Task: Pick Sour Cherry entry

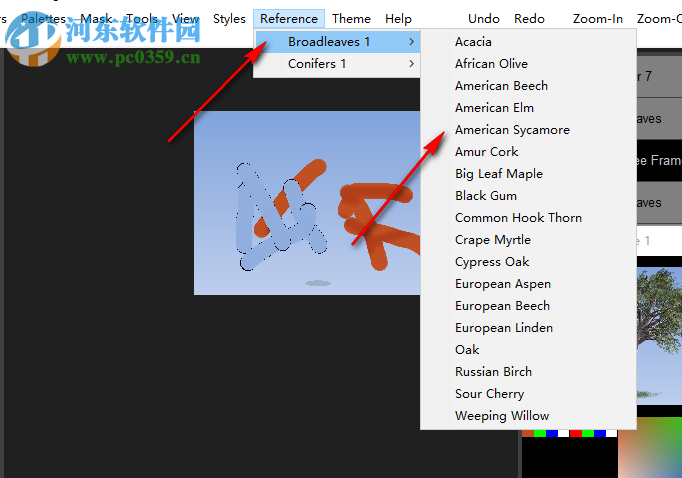Action: [528, 394]
